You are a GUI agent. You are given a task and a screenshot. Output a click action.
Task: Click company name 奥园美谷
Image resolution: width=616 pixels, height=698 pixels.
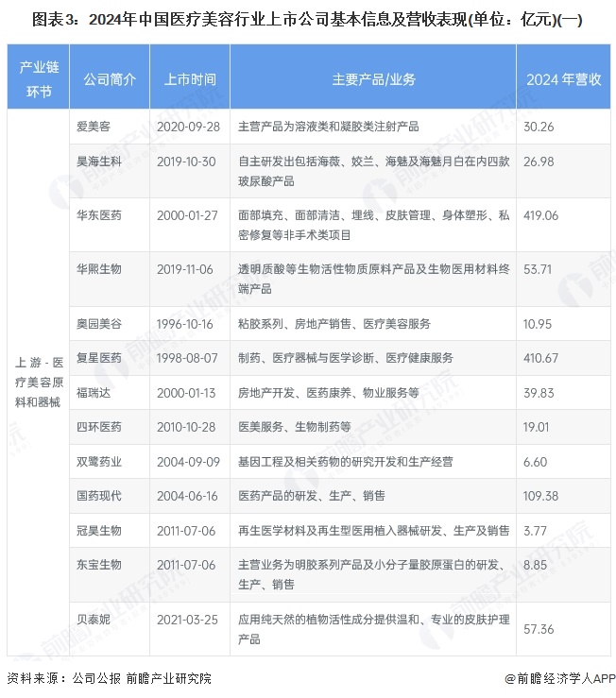98,324
